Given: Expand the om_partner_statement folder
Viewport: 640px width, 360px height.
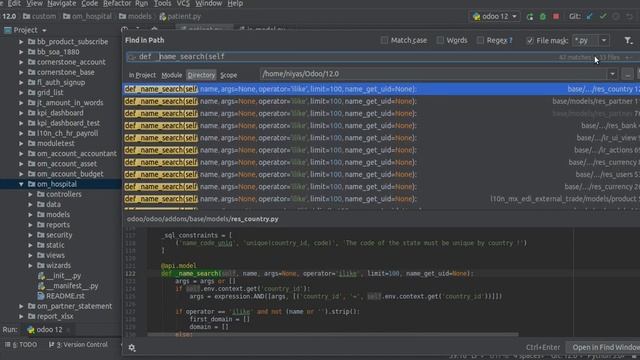Looking at the screenshot, I should click(x=21, y=306).
